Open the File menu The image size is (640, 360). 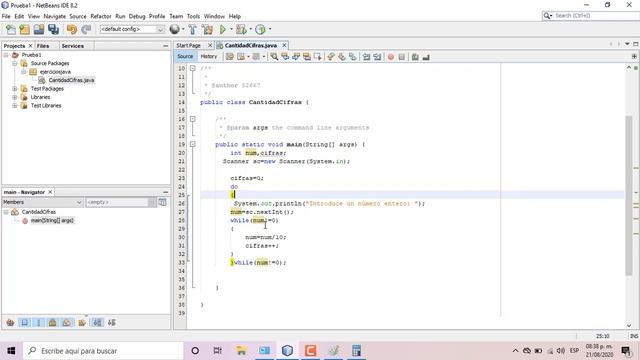coord(6,16)
